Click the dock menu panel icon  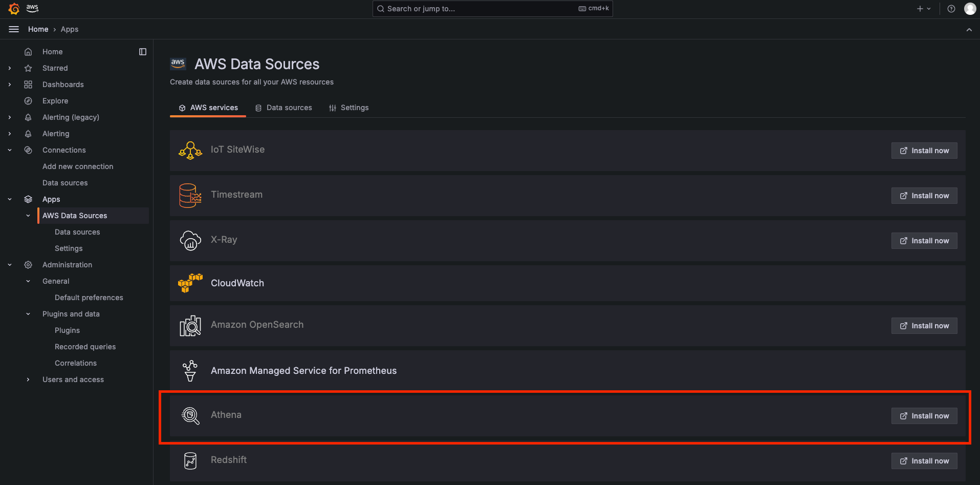coord(143,52)
